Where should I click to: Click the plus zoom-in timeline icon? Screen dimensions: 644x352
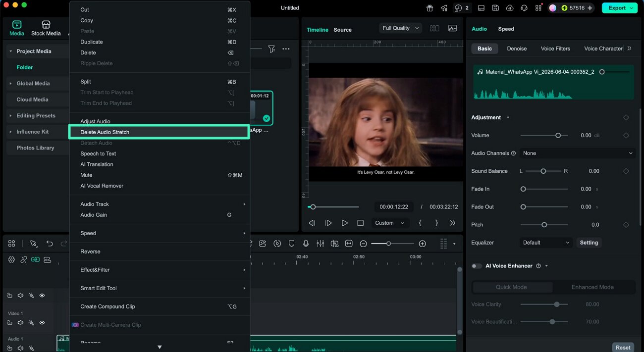[422, 244]
